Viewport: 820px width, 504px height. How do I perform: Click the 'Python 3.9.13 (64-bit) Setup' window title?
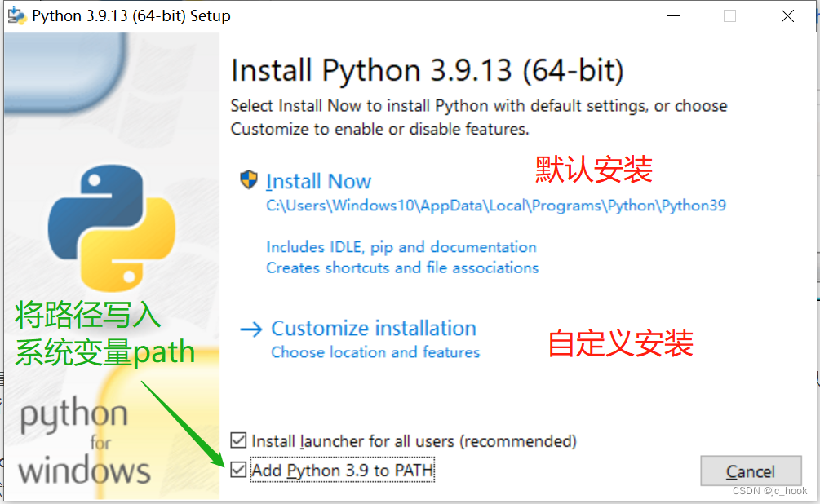tap(131, 15)
